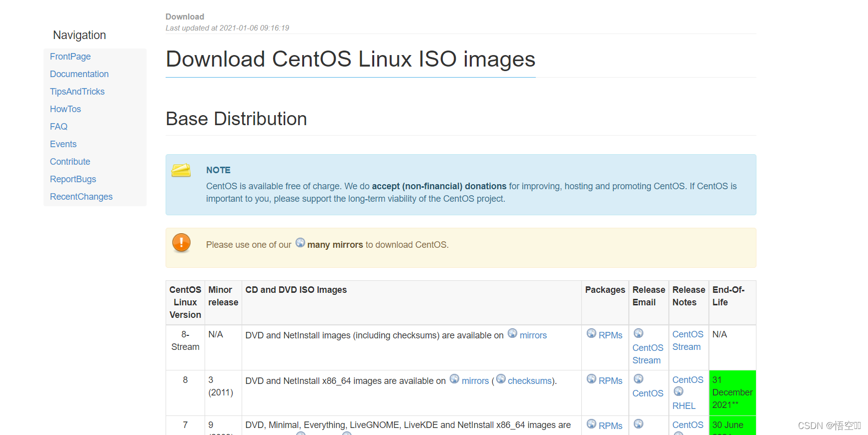
Task: Click the 'Base Distribution' heading
Action: pyautogui.click(x=236, y=119)
